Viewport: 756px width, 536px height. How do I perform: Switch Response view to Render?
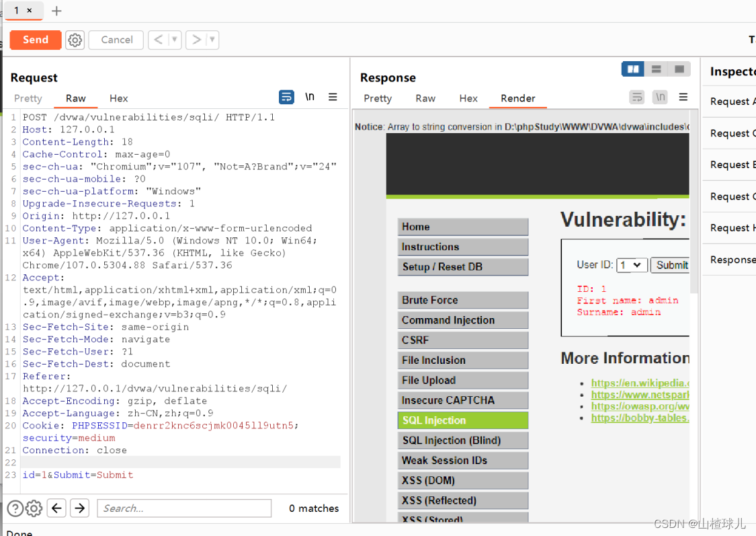518,98
